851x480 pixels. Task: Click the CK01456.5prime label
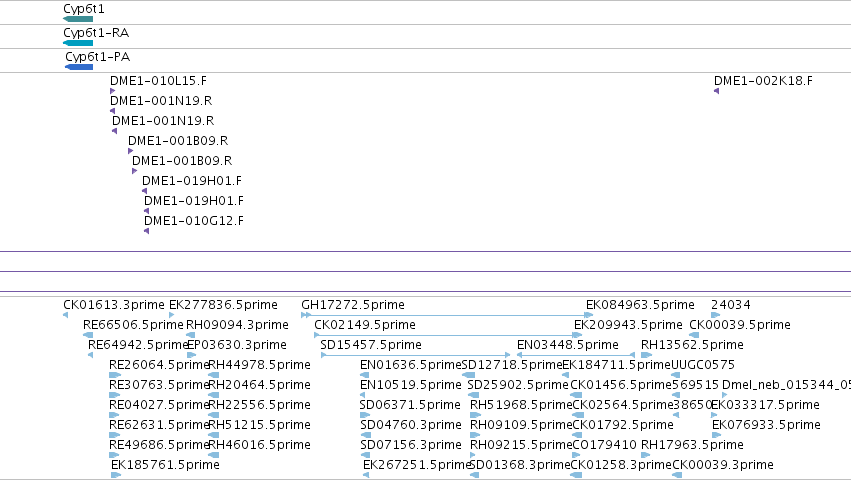click(621, 385)
